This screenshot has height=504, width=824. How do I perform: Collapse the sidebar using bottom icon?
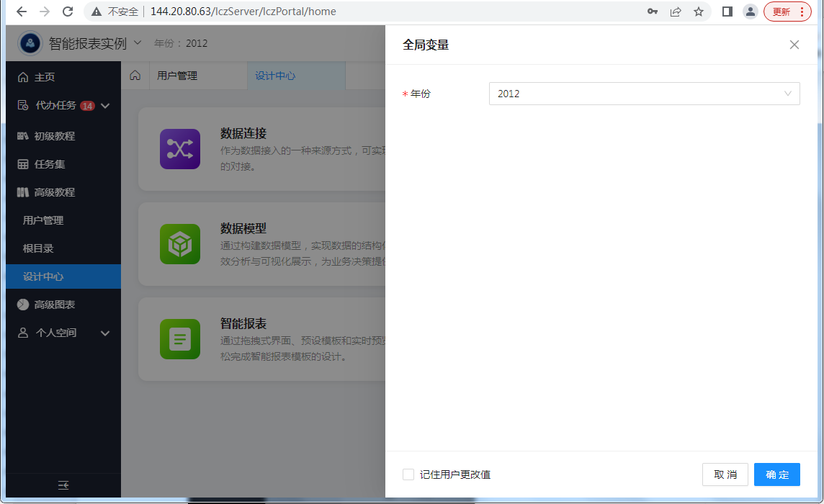click(63, 485)
